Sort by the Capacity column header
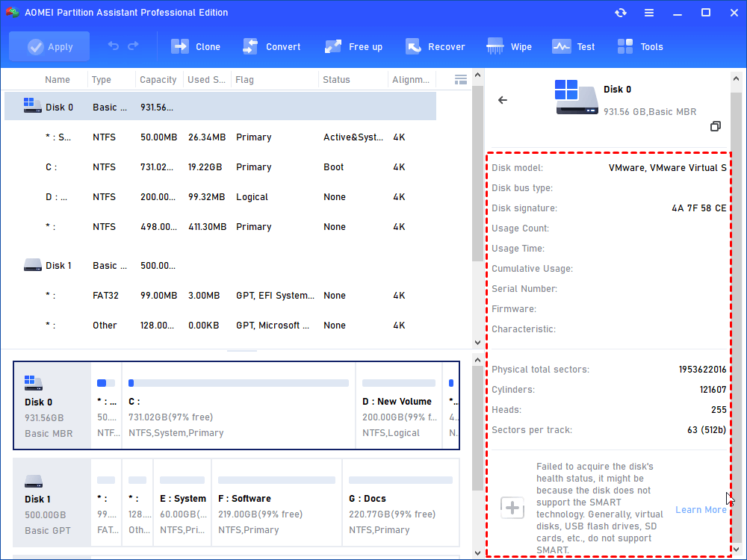 pyautogui.click(x=158, y=80)
